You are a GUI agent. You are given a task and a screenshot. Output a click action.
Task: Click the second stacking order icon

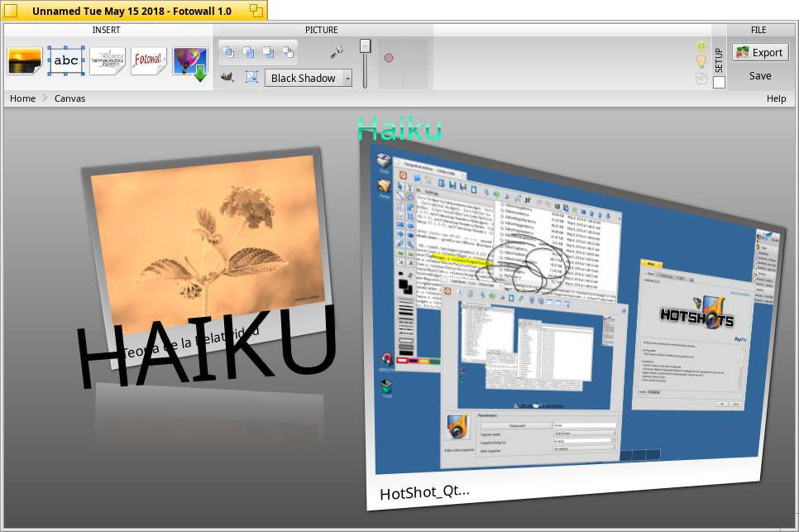point(248,52)
